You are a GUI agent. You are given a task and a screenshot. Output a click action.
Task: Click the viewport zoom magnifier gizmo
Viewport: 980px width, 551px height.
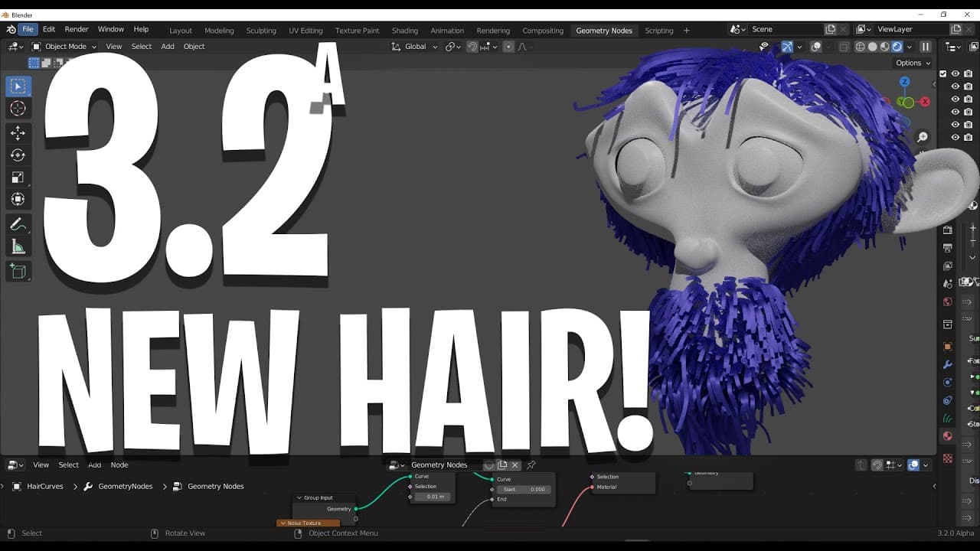pyautogui.click(x=923, y=137)
